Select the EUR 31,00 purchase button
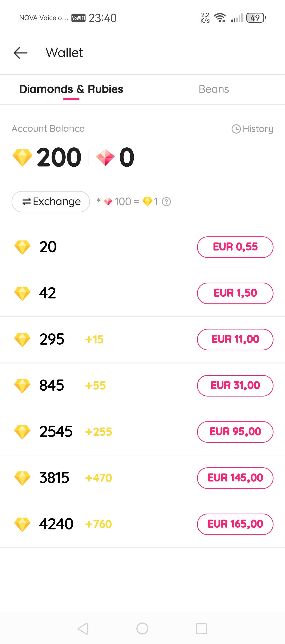285x644 pixels. point(235,385)
